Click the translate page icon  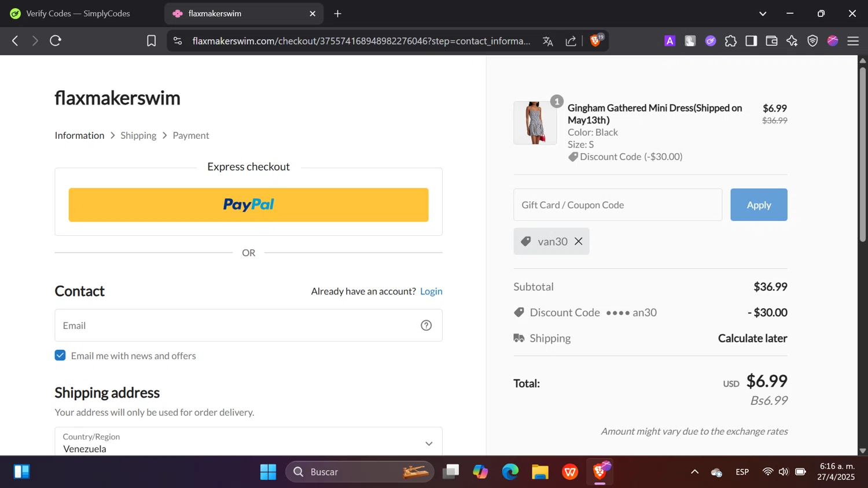547,41
